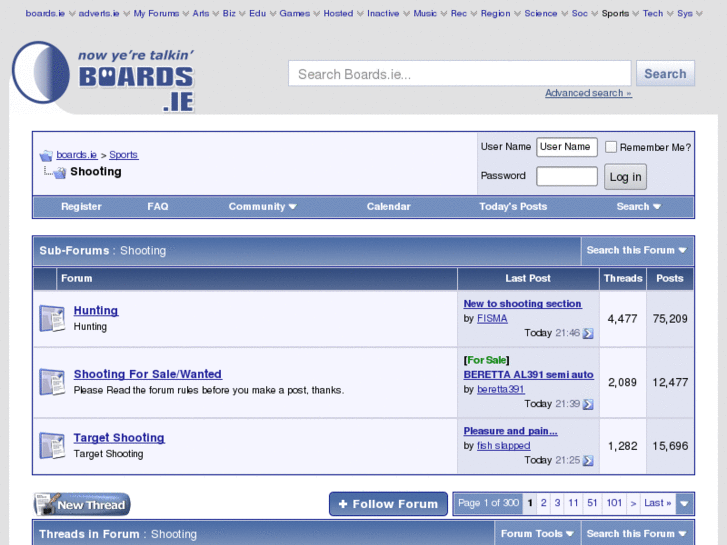This screenshot has width=727, height=545.
Task: Open the adverts.ie top menu
Action: (x=99, y=13)
